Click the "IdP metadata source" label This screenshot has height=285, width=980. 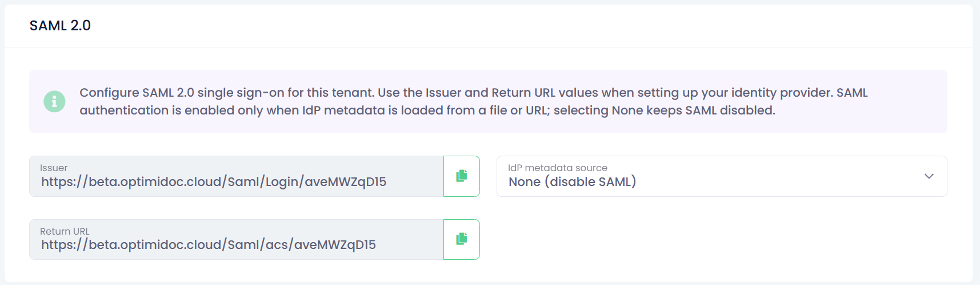click(x=557, y=168)
